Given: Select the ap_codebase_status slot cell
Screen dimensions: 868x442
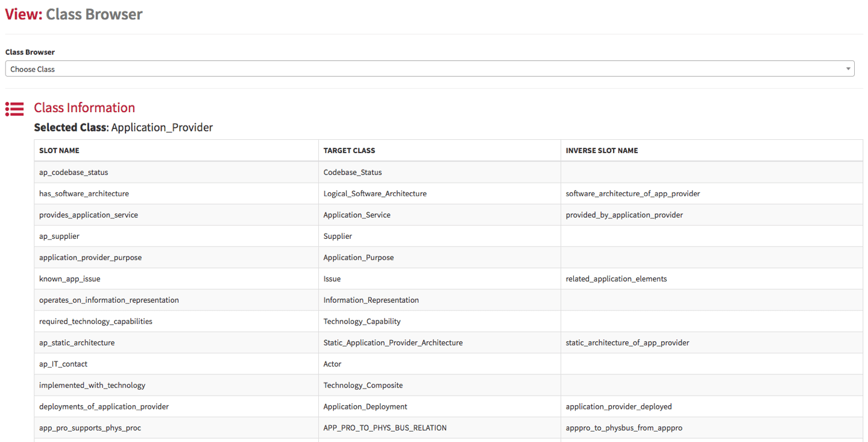Looking at the screenshot, I should pos(176,172).
